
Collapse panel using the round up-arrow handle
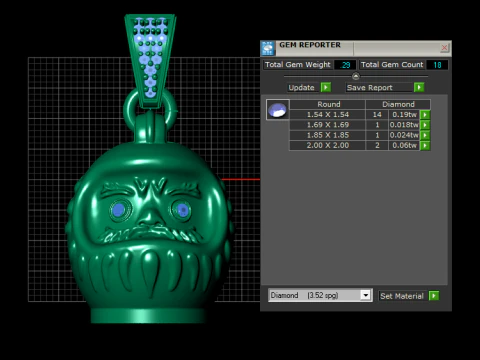[x=356, y=76]
